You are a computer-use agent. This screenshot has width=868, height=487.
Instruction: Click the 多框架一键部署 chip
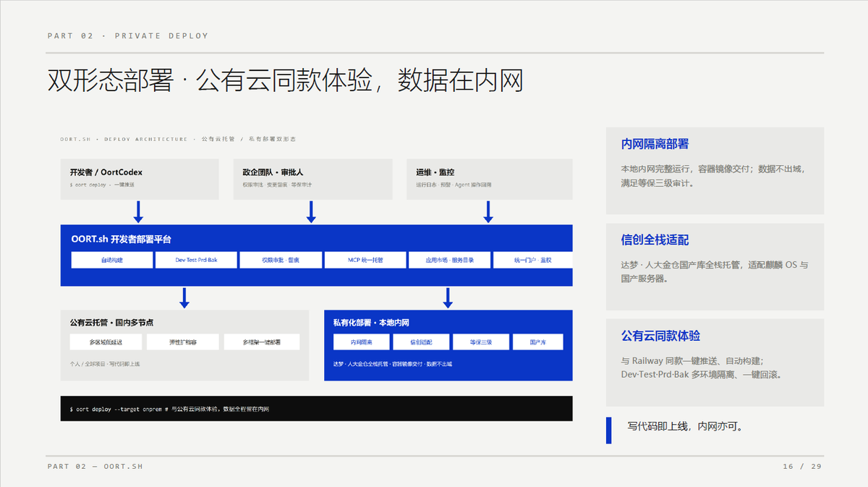pos(262,342)
